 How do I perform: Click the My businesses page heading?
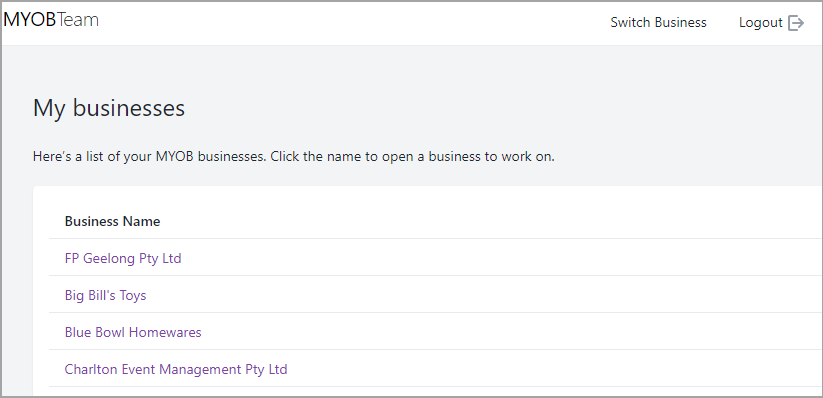coord(109,108)
